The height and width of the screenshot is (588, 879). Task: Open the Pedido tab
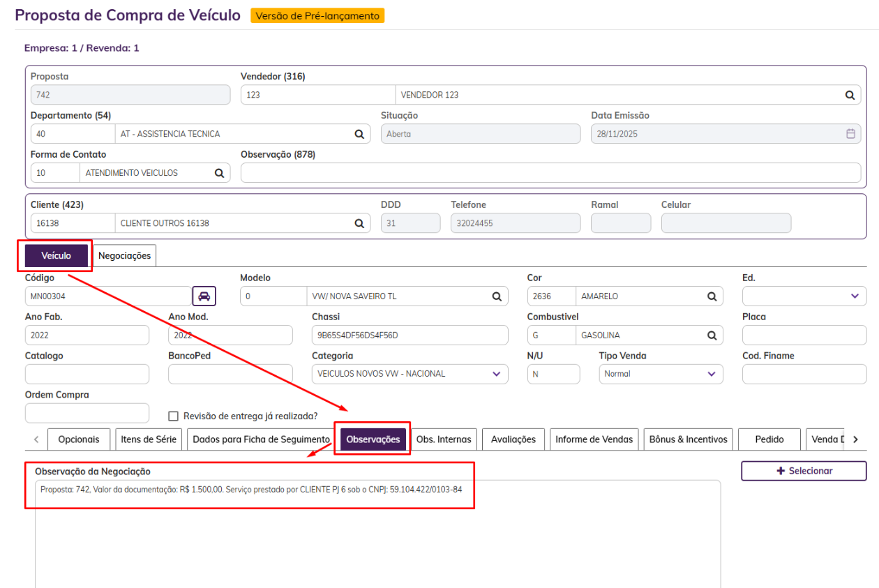(769, 439)
